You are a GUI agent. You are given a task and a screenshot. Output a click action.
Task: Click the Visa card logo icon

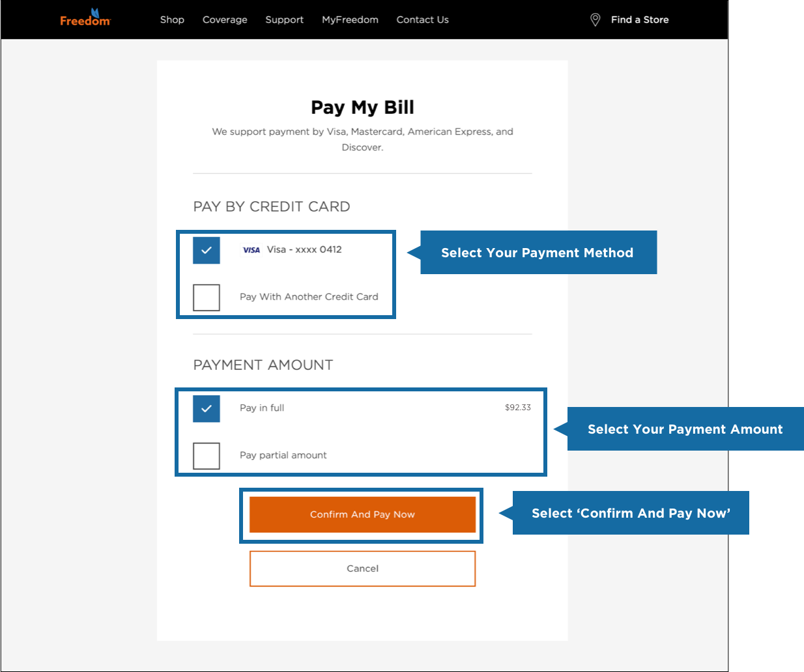coord(251,250)
